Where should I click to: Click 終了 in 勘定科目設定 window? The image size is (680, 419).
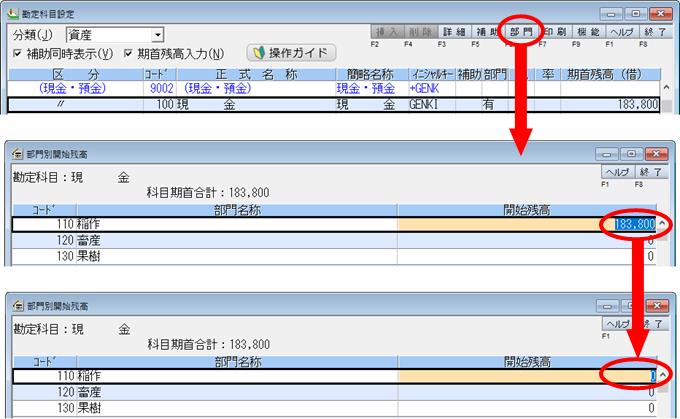pos(655,32)
